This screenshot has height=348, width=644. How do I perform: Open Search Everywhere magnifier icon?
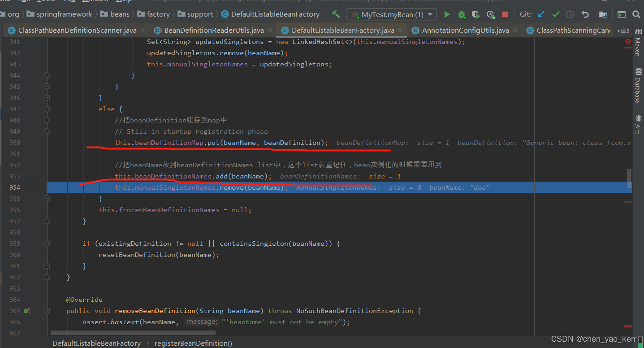coord(636,14)
